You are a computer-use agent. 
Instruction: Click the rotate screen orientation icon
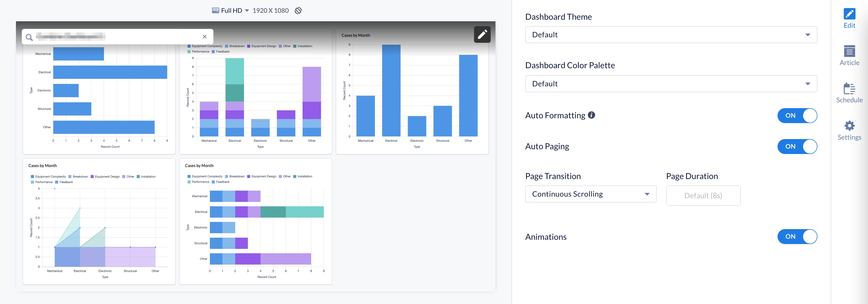click(298, 10)
